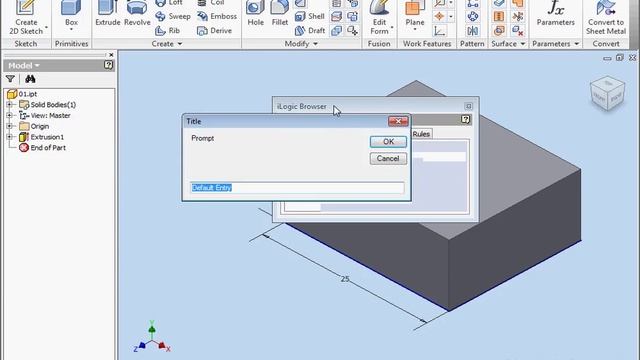Image resolution: width=640 pixels, height=360 pixels.
Task: Select the Mirror pattern tool
Action: point(473,31)
